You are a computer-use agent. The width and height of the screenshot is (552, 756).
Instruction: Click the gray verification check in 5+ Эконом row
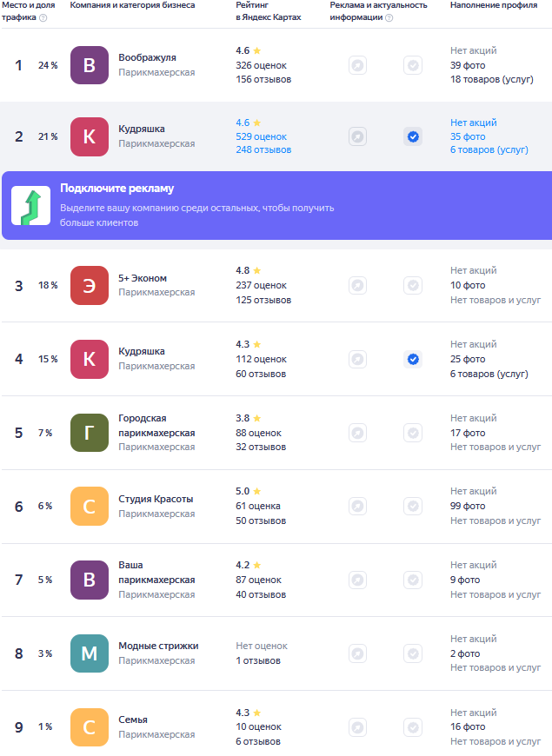(x=413, y=285)
